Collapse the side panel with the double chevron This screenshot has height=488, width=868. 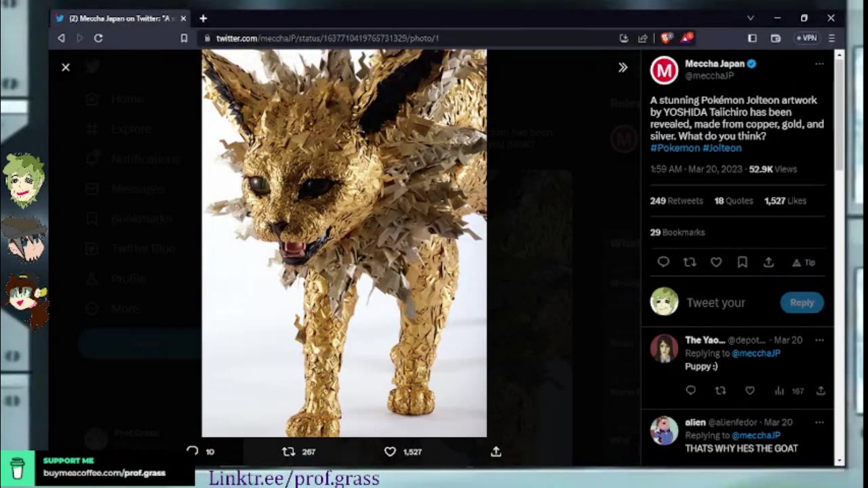[623, 67]
